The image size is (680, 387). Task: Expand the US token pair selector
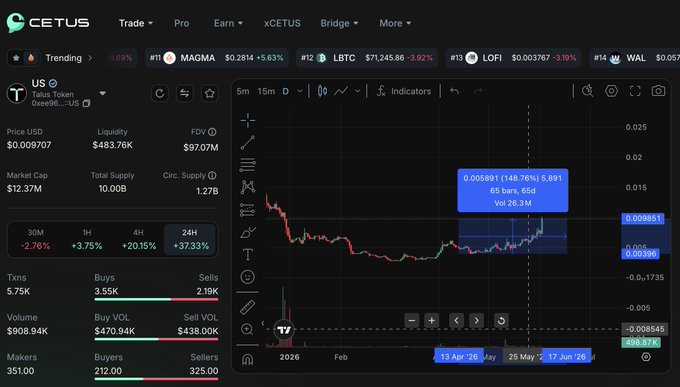[x=103, y=93]
